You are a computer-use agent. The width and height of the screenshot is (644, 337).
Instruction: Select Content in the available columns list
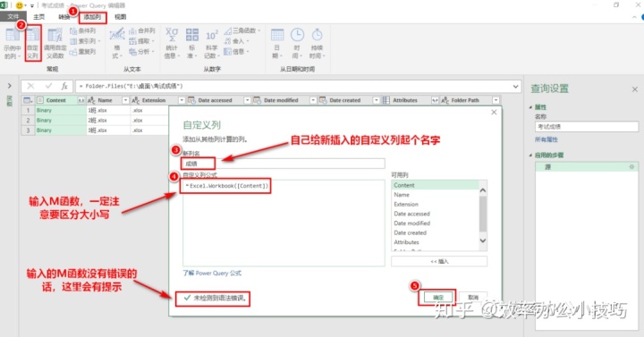point(435,185)
